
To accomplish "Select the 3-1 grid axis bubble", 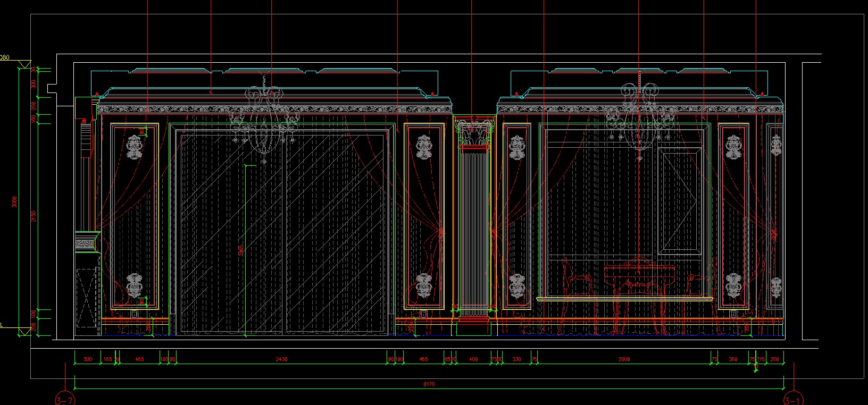I will [794, 399].
